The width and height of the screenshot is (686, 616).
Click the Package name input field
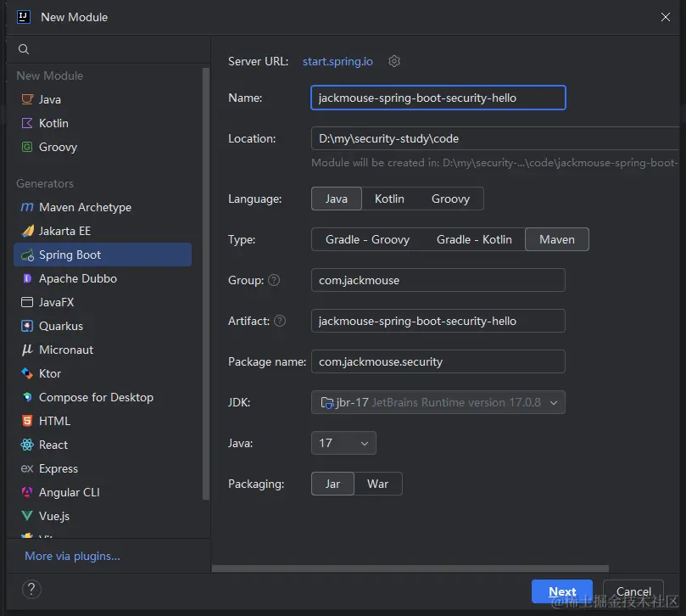(438, 361)
